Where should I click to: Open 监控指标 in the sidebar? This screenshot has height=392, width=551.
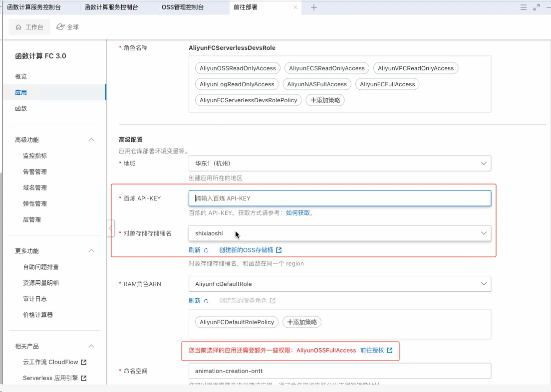[35, 156]
